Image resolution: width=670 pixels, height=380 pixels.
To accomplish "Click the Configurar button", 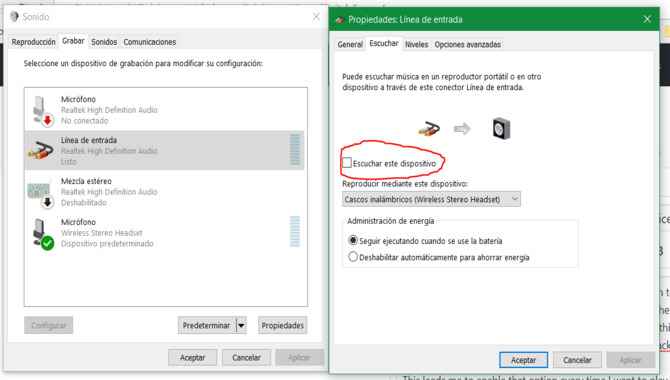I will 48,325.
